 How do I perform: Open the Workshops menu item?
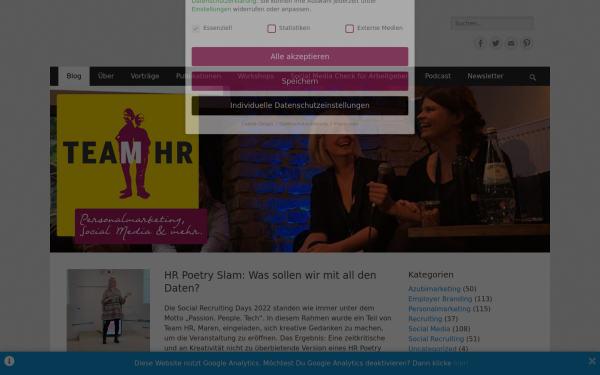click(256, 76)
